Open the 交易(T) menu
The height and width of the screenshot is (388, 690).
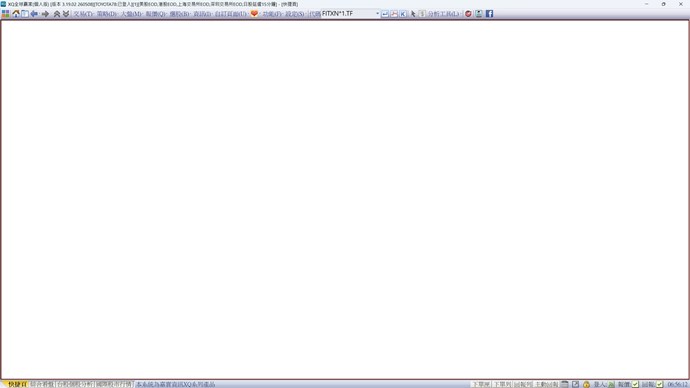83,14
